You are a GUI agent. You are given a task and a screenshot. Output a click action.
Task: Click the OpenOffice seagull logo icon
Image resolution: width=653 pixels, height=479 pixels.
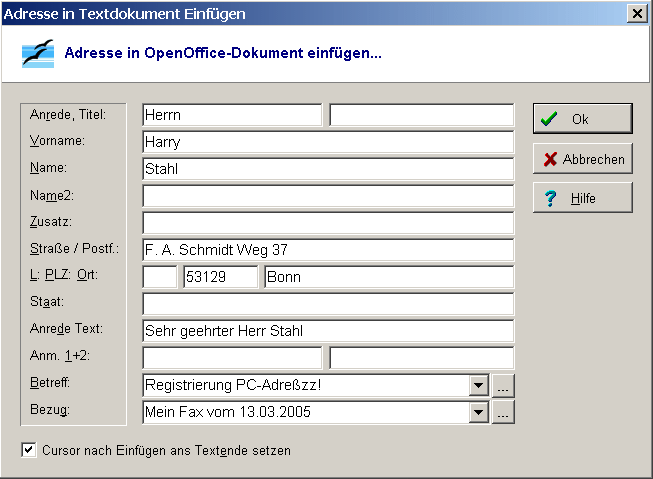[38, 54]
